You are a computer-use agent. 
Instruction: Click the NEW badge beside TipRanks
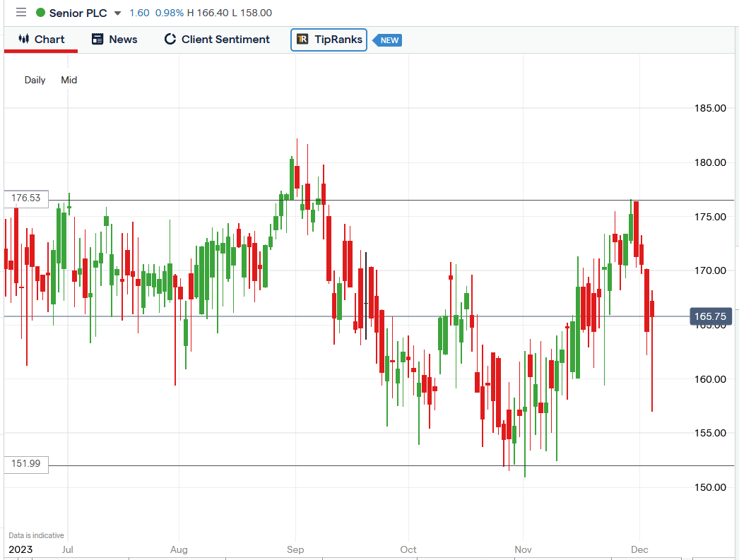click(x=387, y=40)
